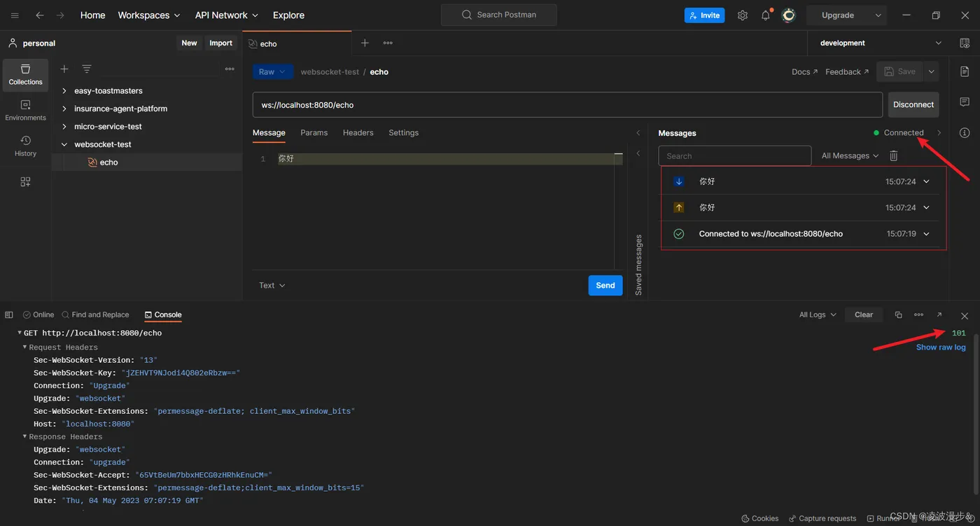Click the New button

(x=189, y=43)
